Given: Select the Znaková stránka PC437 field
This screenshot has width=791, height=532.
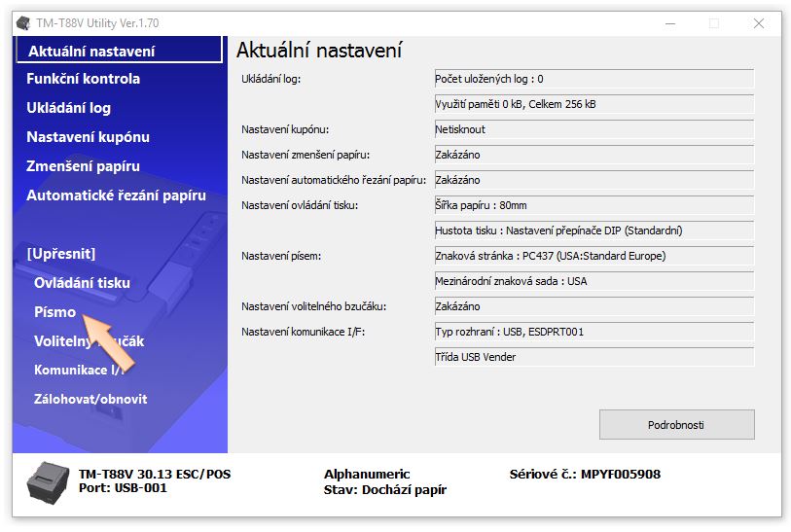Looking at the screenshot, I should [x=593, y=256].
